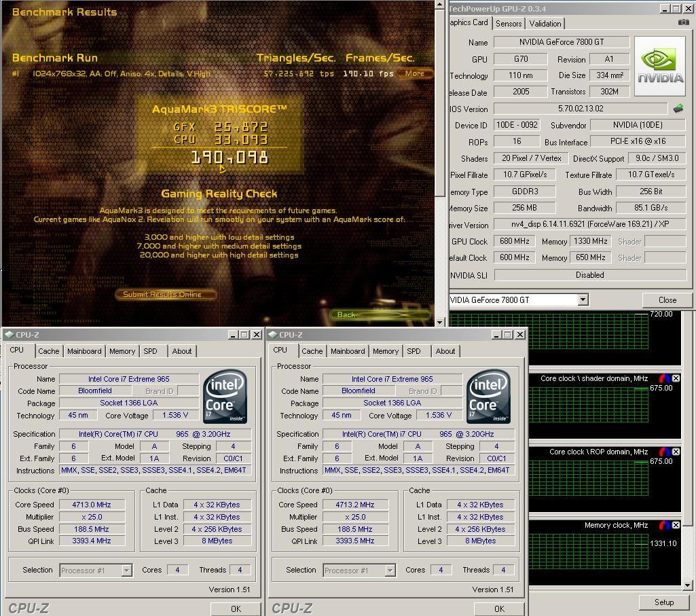Viewport: 696px width, 616px height.
Task: Open Memory tab in left CPU-Z window
Action: point(122,351)
